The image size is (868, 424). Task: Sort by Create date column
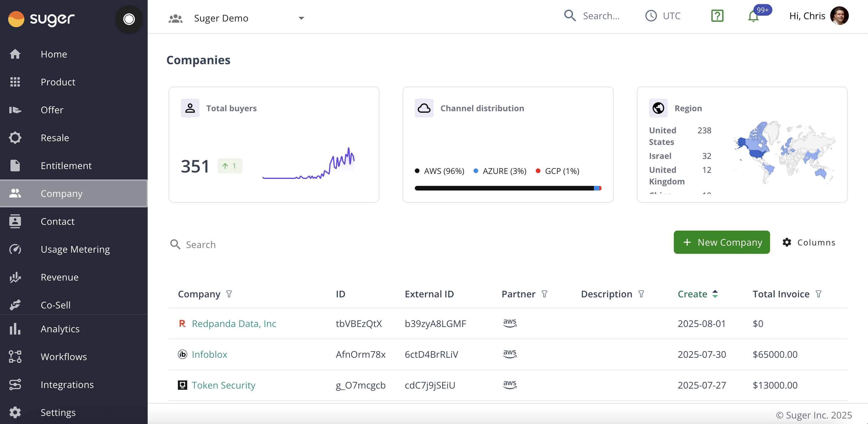[698, 294]
